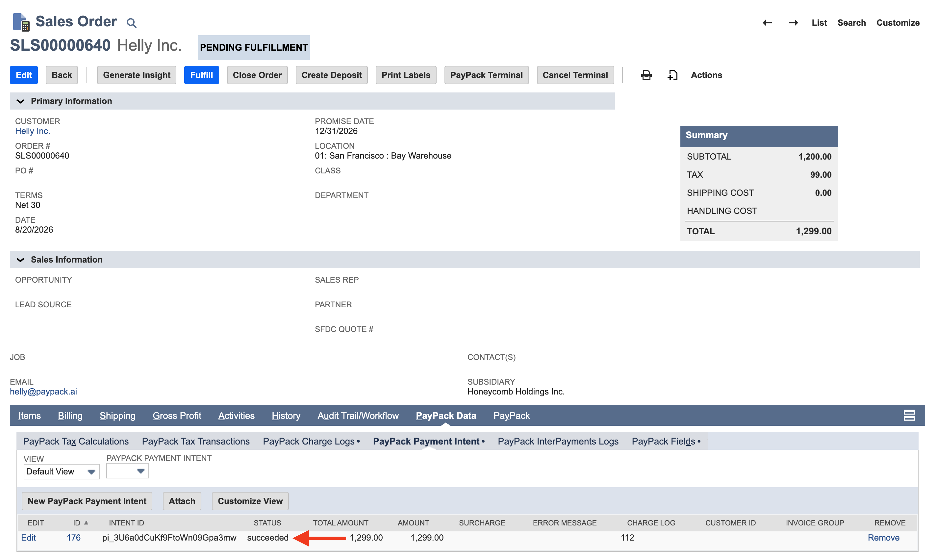Image resolution: width=937 pixels, height=560 pixels.
Task: Click the Fulfill button
Action: click(201, 75)
